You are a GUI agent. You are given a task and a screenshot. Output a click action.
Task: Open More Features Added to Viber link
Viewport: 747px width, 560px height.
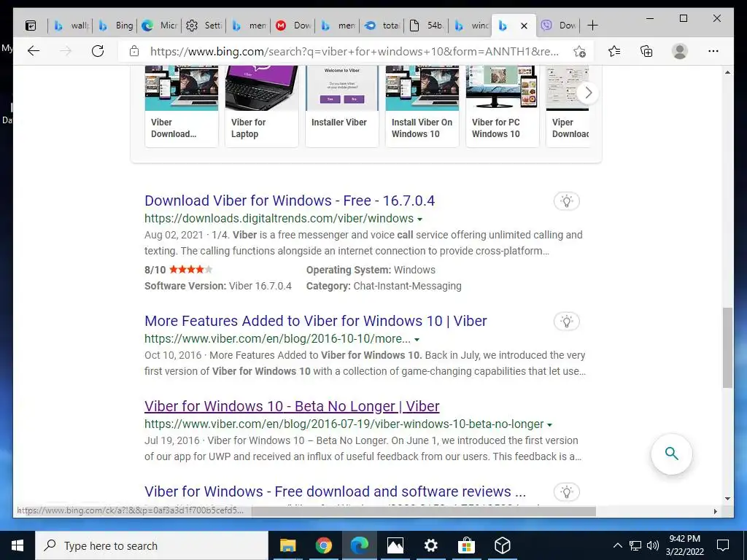click(315, 321)
